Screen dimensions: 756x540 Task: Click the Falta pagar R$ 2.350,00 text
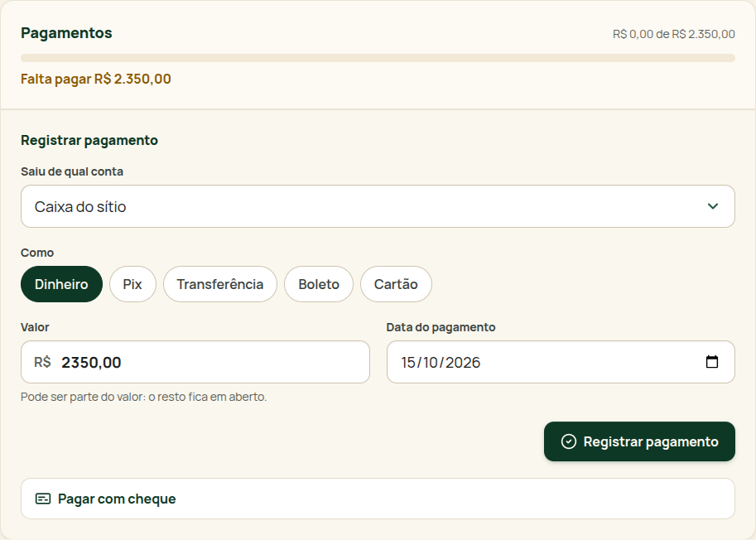(95, 79)
